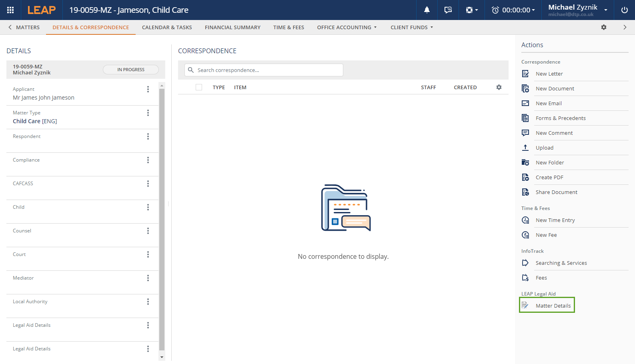Tick the select-all correspondence checkbox

(x=199, y=87)
